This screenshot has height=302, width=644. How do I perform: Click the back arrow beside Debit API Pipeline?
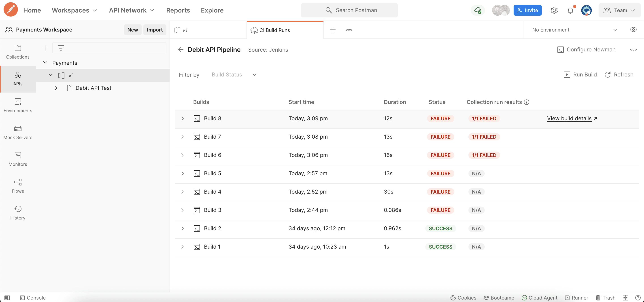(x=181, y=50)
